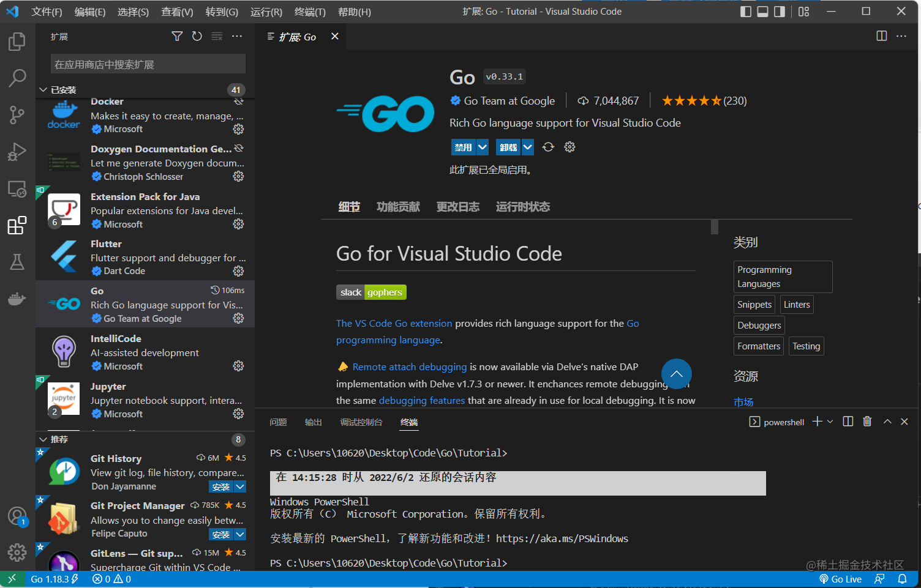Image resolution: width=921 pixels, height=588 pixels.
Task: Open the 终端(T) menu
Action: point(310,12)
